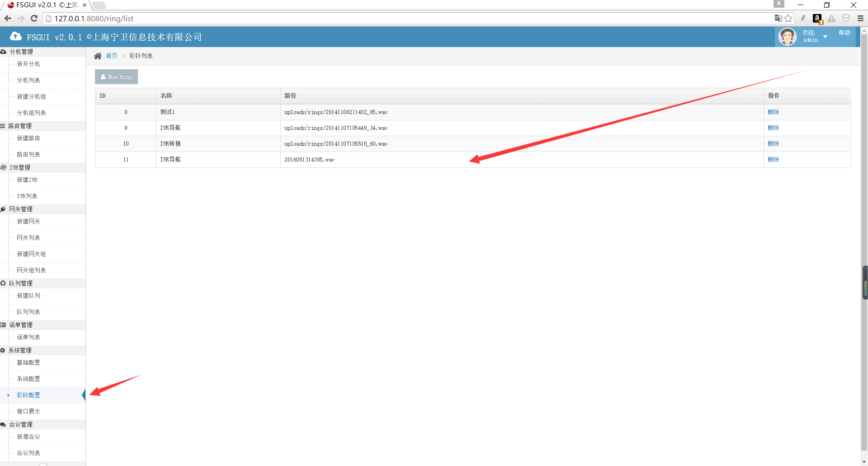This screenshot has height=466, width=868.
Task: Collapse the IVR管理 sidebar section
Action: [20, 167]
